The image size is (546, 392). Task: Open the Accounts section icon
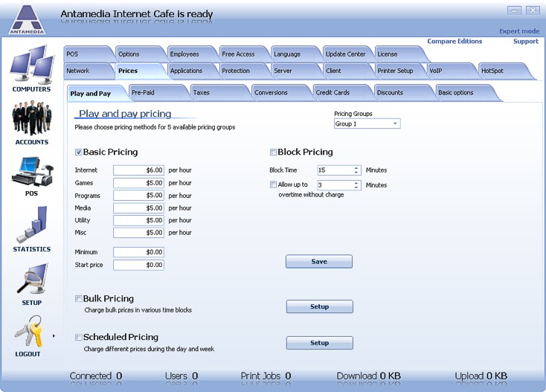coord(32,118)
